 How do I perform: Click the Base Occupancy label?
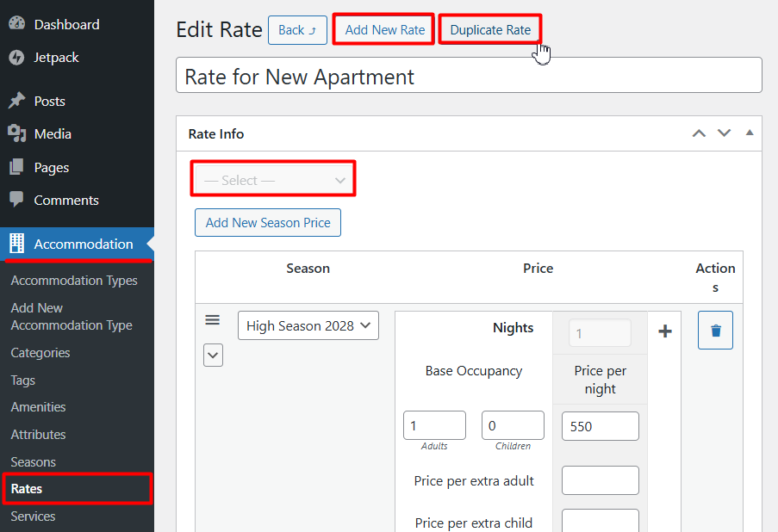(x=473, y=371)
